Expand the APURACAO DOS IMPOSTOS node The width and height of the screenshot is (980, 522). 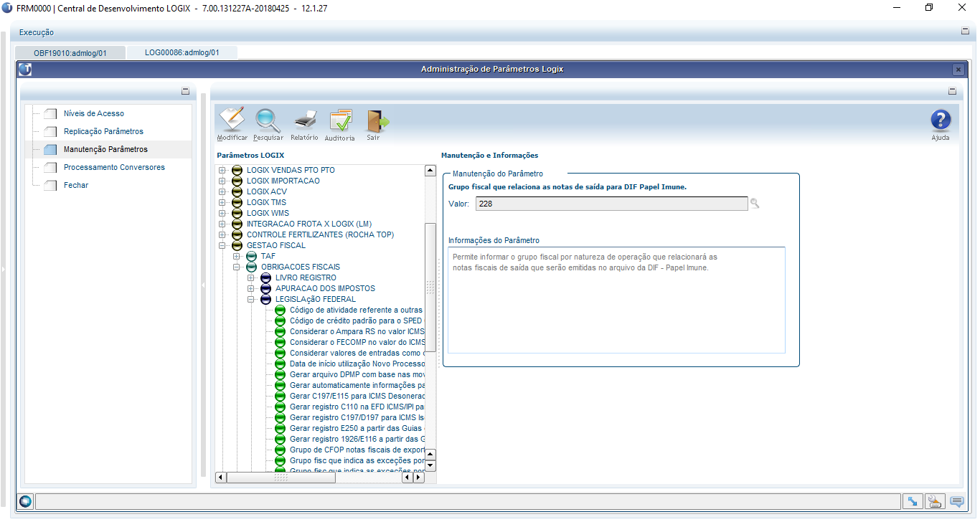[251, 288]
